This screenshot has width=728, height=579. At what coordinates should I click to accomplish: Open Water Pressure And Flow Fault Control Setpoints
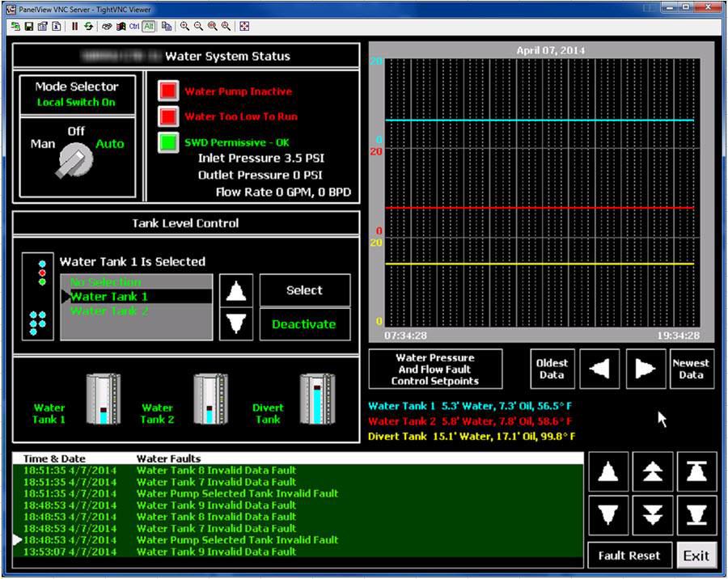(x=435, y=369)
